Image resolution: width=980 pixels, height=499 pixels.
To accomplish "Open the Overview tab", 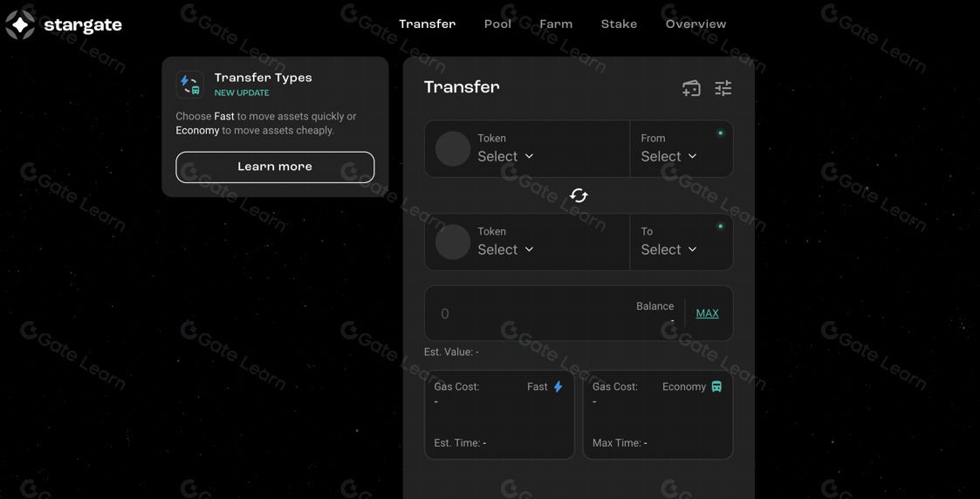I will 696,24.
